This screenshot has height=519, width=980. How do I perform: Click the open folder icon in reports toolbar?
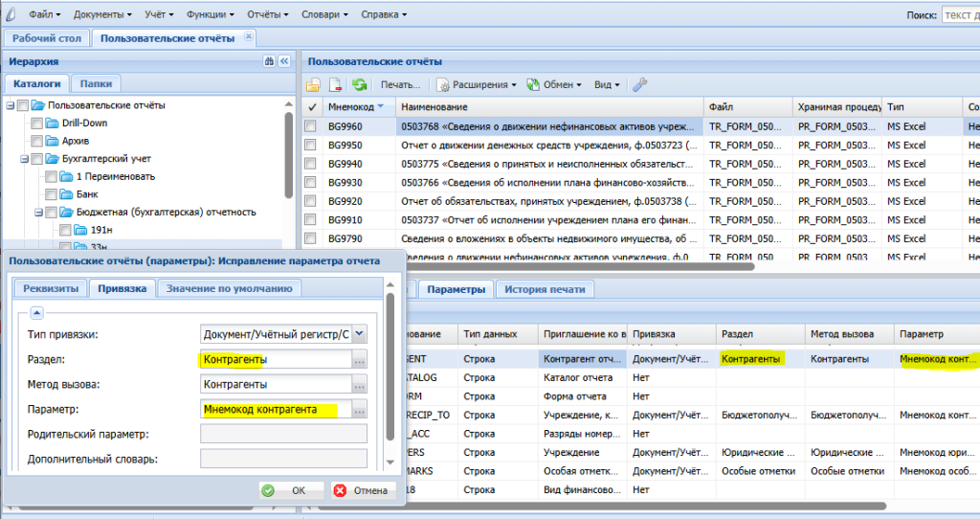[x=313, y=84]
